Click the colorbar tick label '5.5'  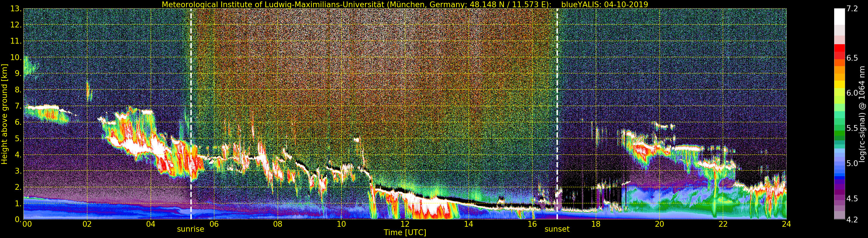click(852, 128)
